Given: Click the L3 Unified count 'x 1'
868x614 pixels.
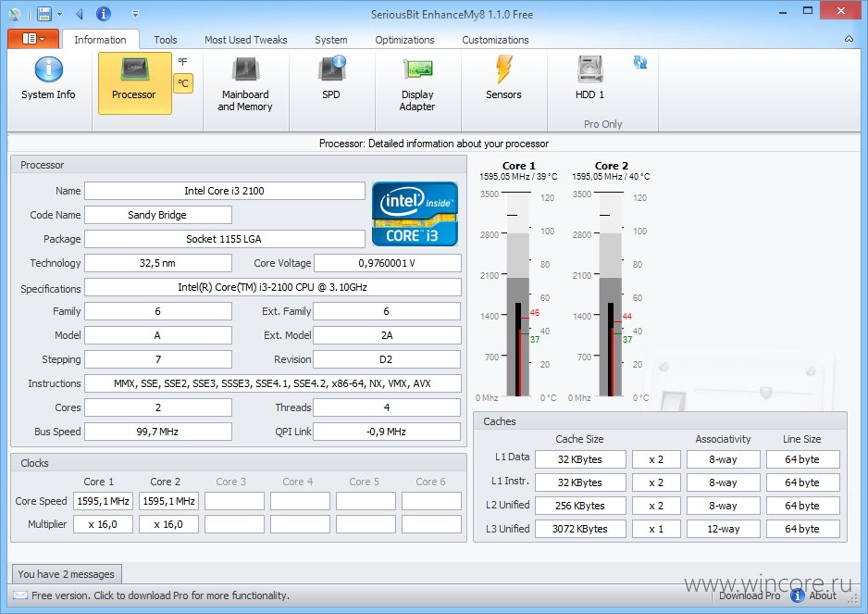Looking at the screenshot, I should click(x=656, y=529).
